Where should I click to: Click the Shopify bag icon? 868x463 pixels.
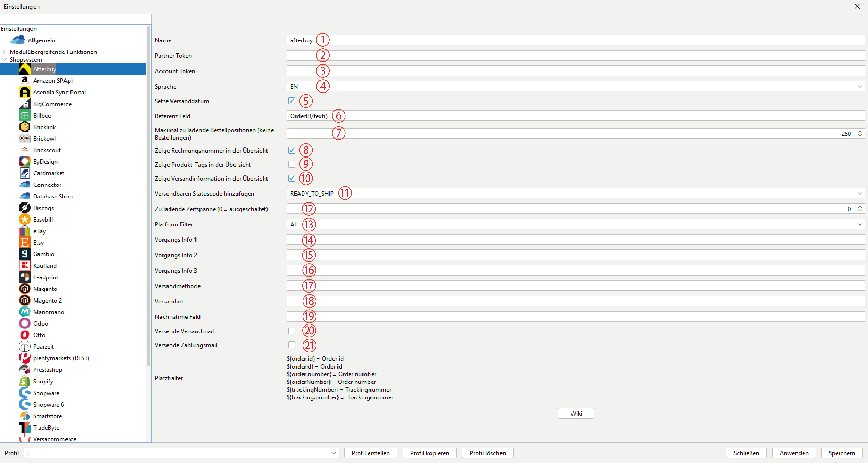pos(25,381)
